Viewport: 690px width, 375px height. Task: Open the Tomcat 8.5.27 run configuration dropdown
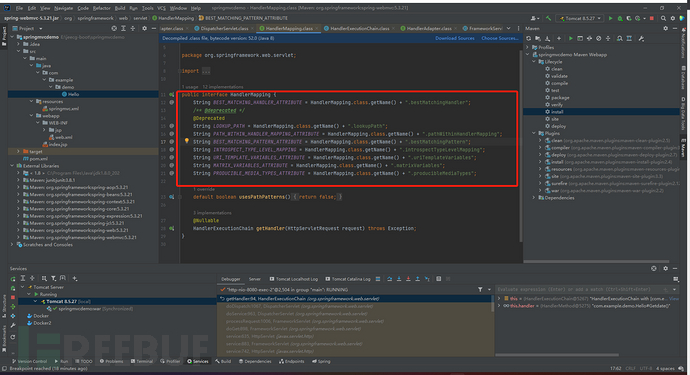pos(580,18)
